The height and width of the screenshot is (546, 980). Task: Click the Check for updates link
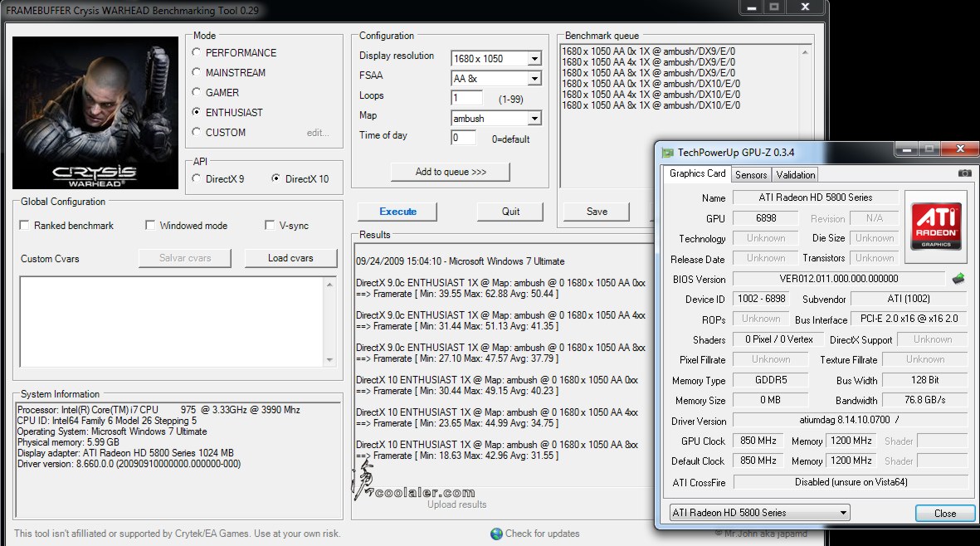(x=542, y=534)
